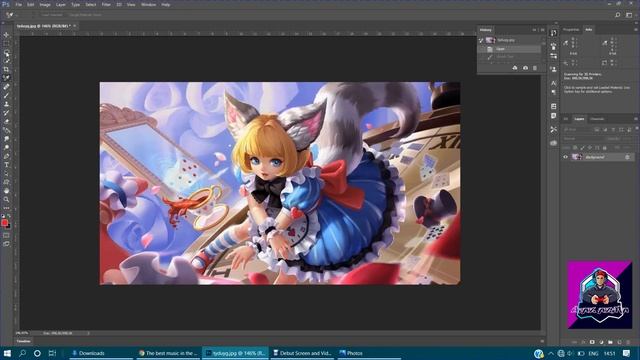Viewport: 640px width, 360px height.
Task: Select the Quick Selection tool
Action: [x=6, y=61]
